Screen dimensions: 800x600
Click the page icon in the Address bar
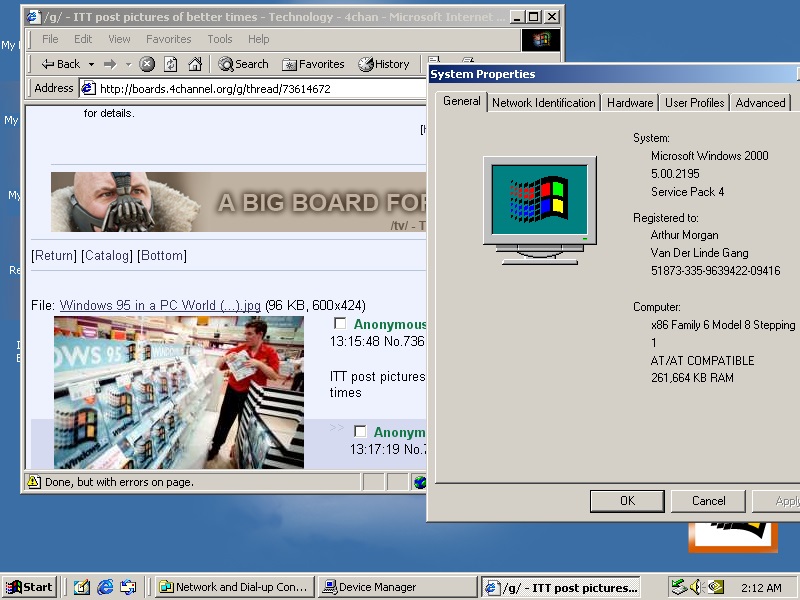88,88
